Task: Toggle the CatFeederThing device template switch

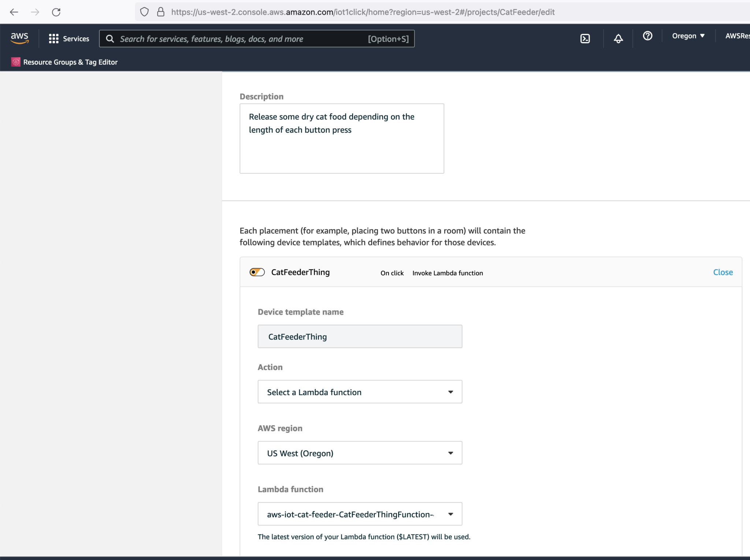Action: coord(257,272)
